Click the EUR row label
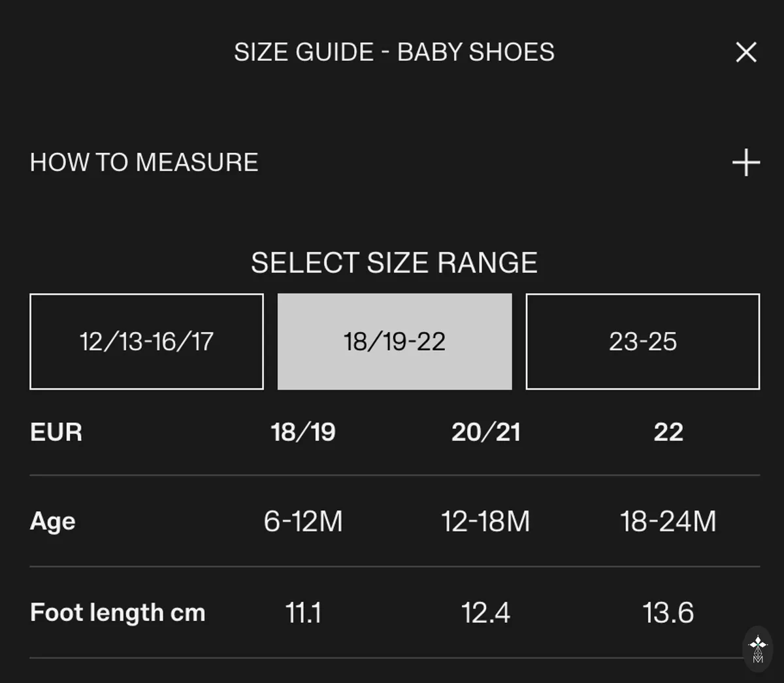 coord(56,432)
